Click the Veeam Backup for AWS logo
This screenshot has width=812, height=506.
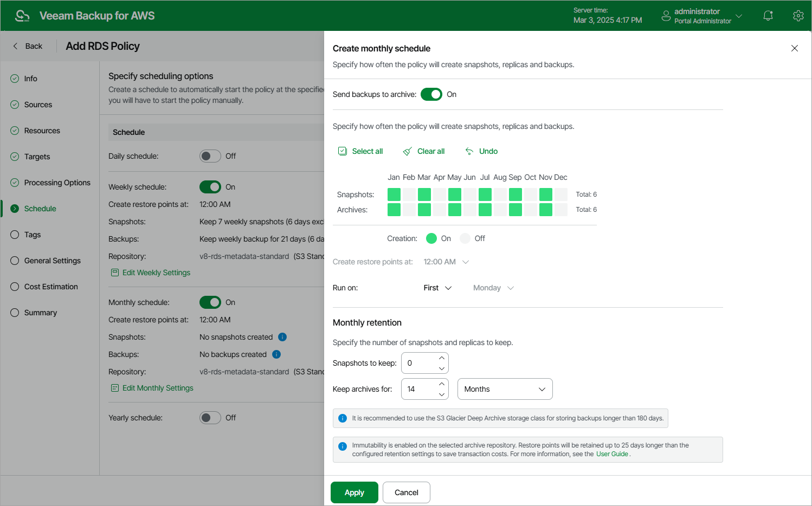[22, 16]
